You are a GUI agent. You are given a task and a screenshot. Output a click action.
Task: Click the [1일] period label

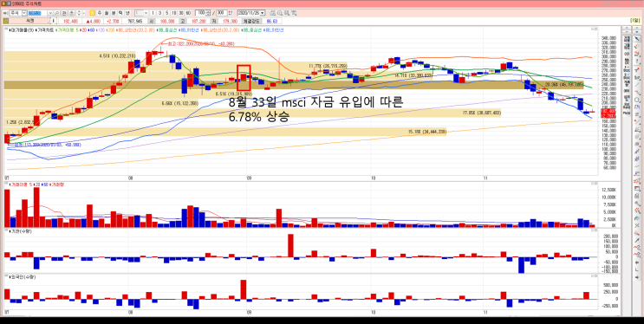point(634,21)
